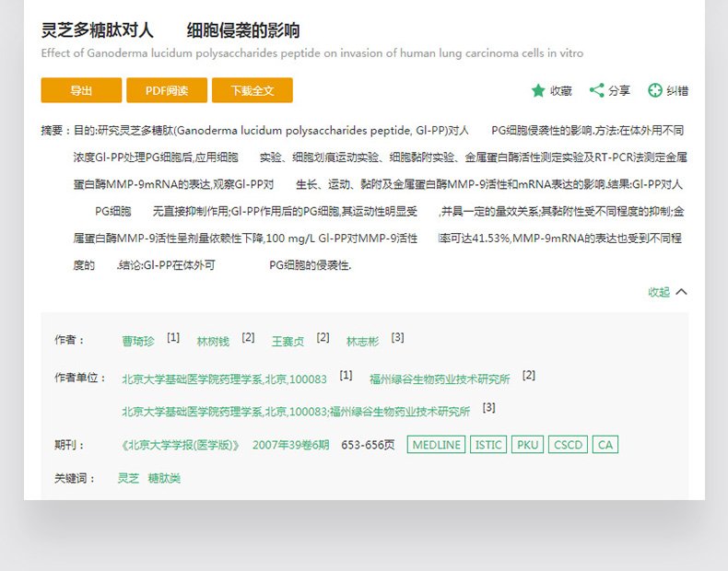Click the share 分享 icon
728x571 pixels.
coord(596,90)
